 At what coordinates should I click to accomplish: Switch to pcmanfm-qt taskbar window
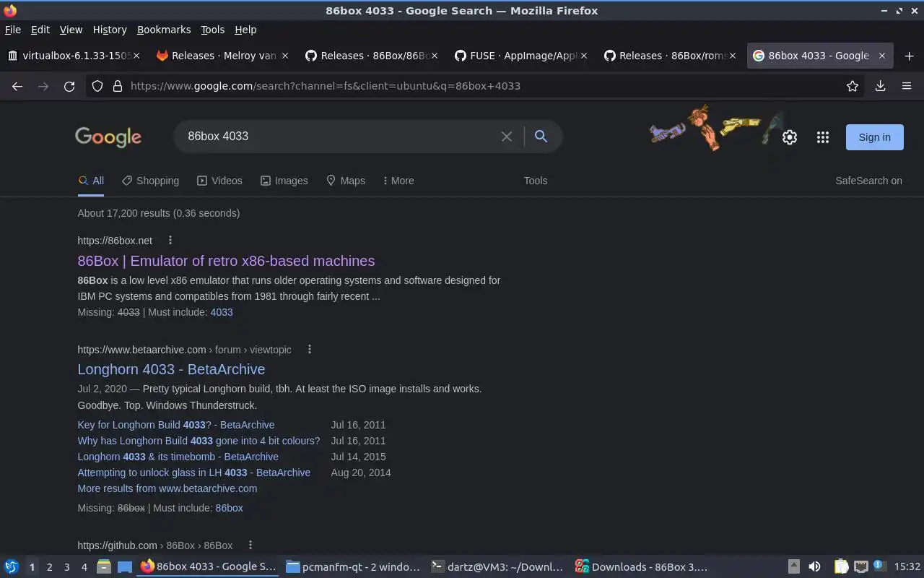pyautogui.click(x=353, y=567)
